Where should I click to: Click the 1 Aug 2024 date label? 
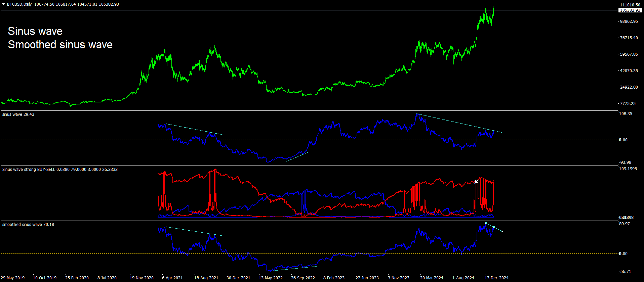coord(463,278)
